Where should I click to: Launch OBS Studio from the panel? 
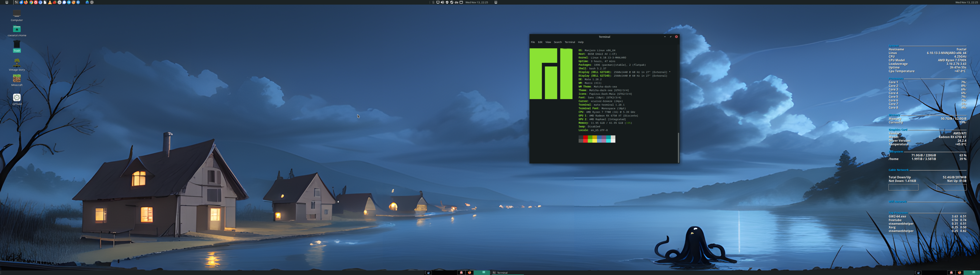pyautogui.click(x=92, y=2)
